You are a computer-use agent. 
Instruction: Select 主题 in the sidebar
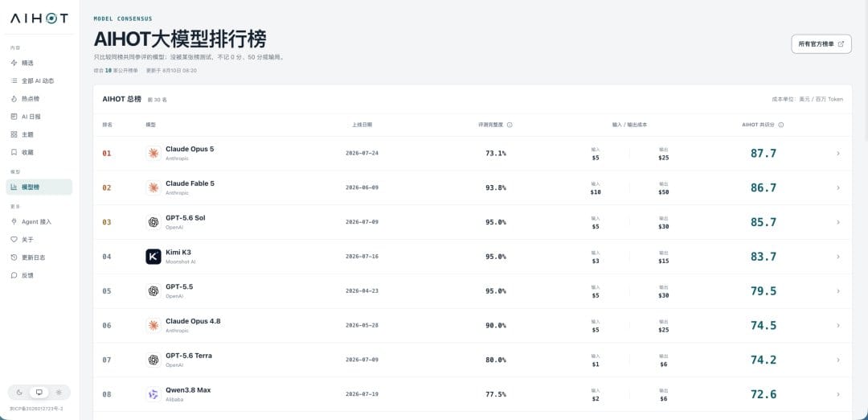39,134
